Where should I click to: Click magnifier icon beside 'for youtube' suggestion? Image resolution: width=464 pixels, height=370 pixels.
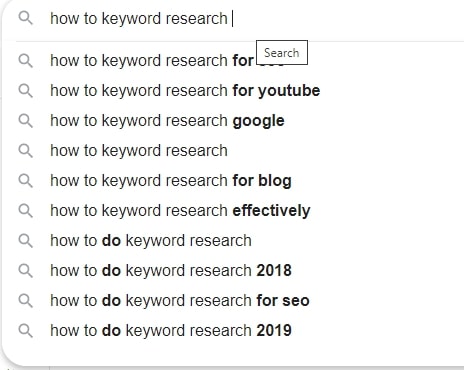(x=25, y=90)
